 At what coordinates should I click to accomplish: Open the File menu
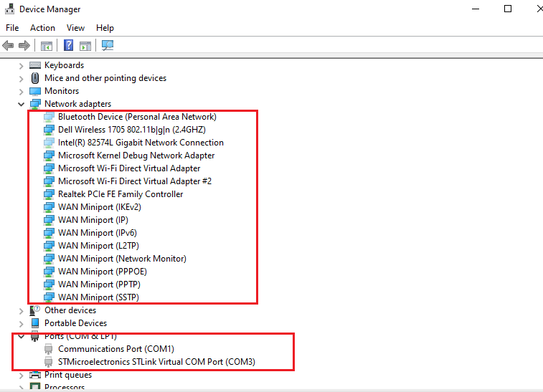(12, 27)
